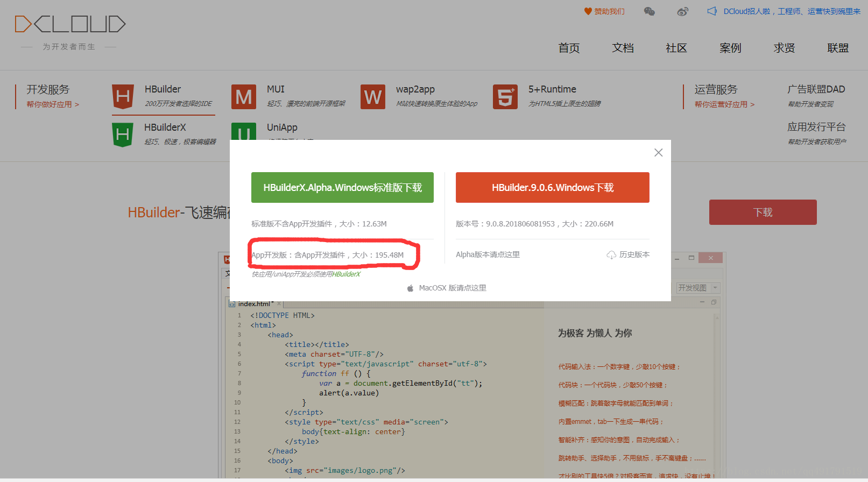The height and width of the screenshot is (482, 868).
Task: Click 代码输入法 feature line
Action: (x=619, y=367)
